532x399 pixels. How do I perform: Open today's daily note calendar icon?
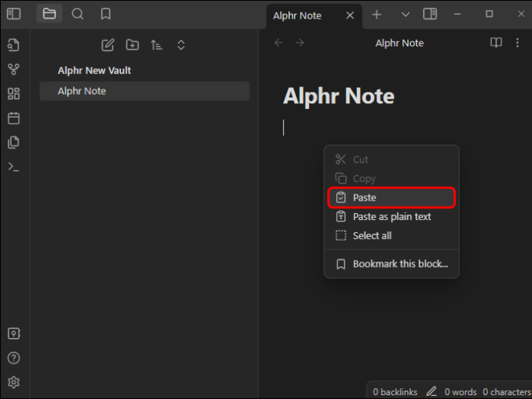(x=14, y=118)
